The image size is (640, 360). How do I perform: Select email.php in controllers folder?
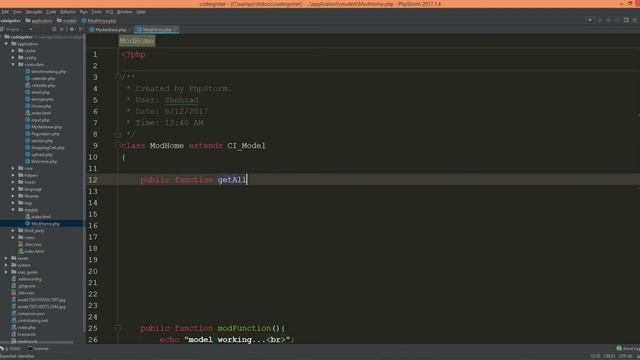38,92
